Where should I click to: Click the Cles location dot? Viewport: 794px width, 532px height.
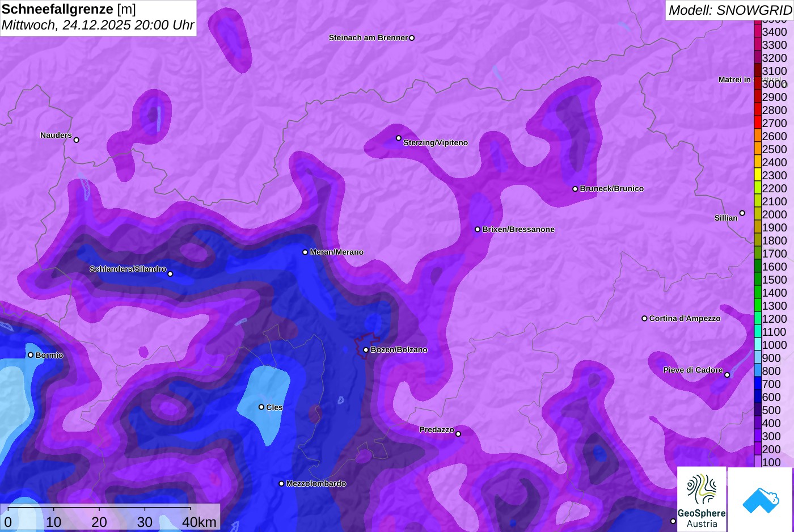pyautogui.click(x=261, y=407)
